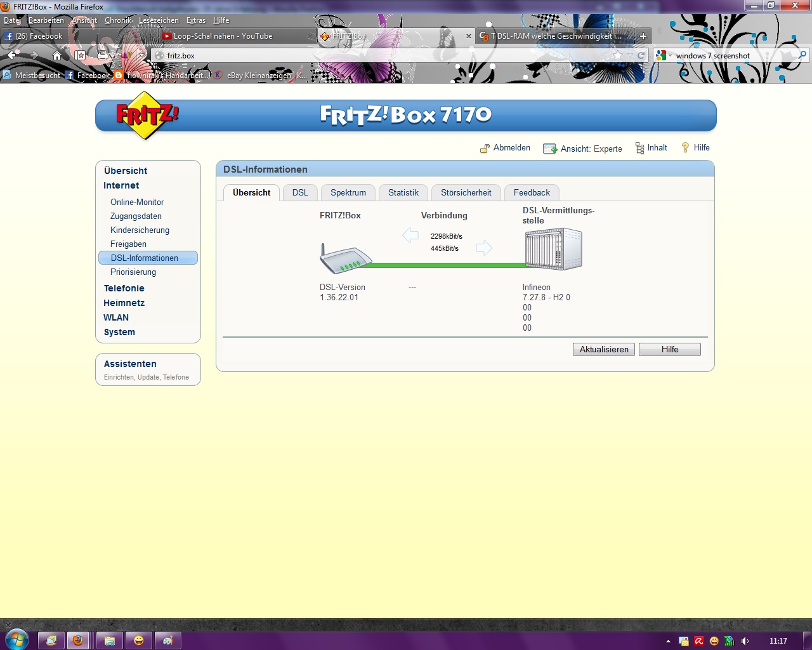812x650 pixels.
Task: Close the FRITZ!Box tab
Action: tap(469, 36)
